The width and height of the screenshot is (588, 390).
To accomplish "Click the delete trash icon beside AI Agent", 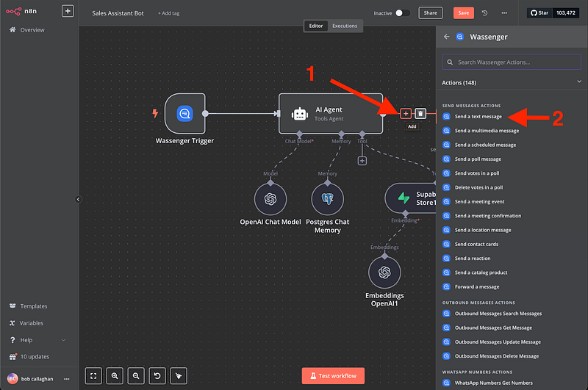I will tap(420, 113).
